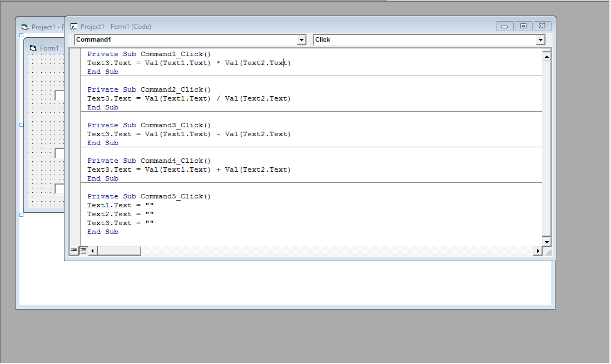The height and width of the screenshot is (364, 611).
Task: Switch to Procedure View icon
Action: [73, 250]
